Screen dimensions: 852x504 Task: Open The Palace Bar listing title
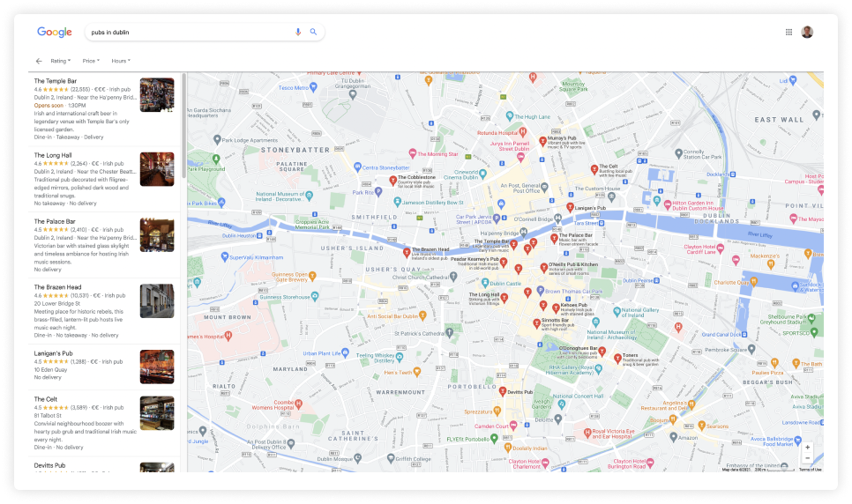[x=55, y=221]
